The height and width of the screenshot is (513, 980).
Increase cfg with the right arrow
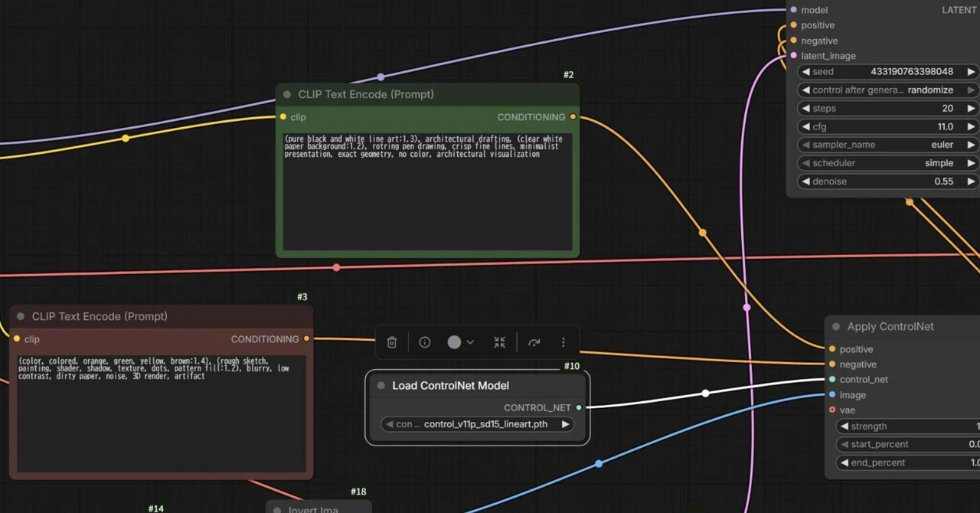[x=971, y=126]
